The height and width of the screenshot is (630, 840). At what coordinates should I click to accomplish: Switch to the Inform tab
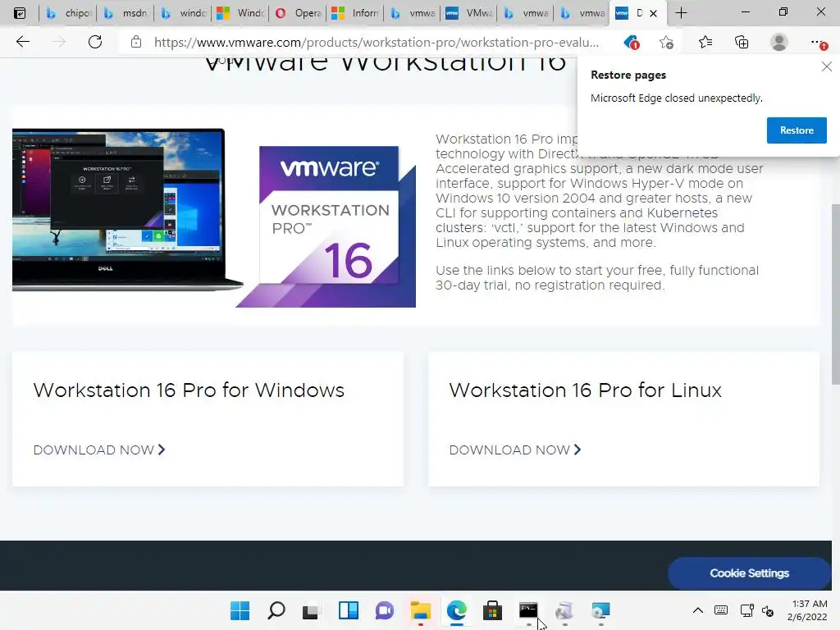355,13
